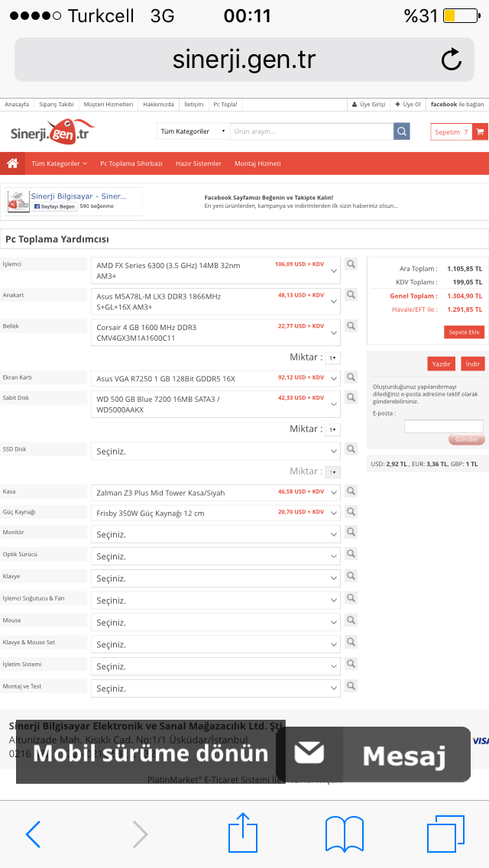Click the Yazdır button
Screen dimensions: 489x868
[x=442, y=364]
